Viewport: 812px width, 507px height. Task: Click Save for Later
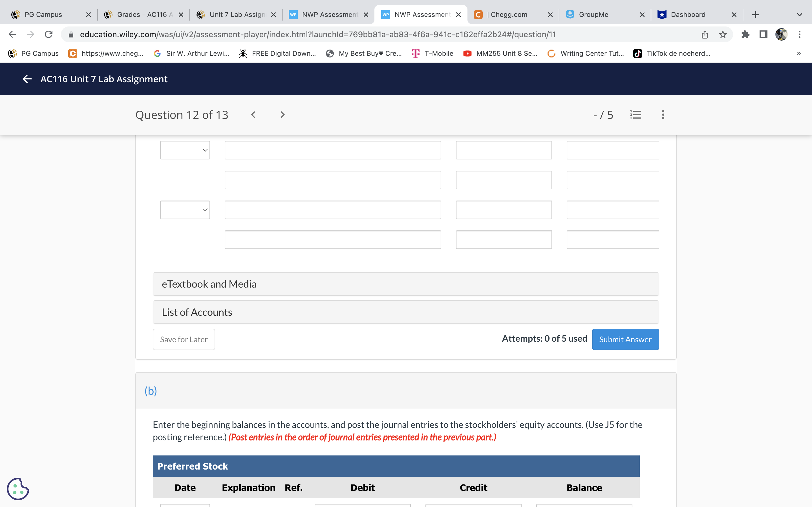point(184,339)
